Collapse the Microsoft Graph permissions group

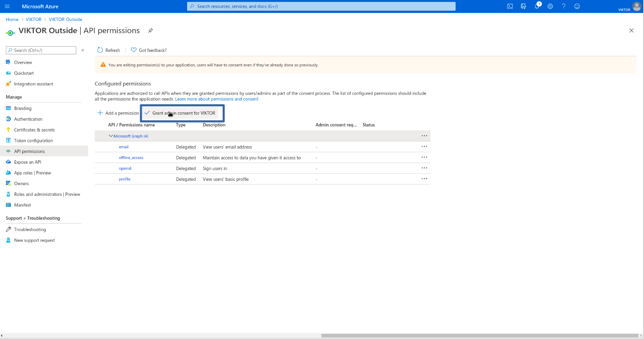[111, 136]
